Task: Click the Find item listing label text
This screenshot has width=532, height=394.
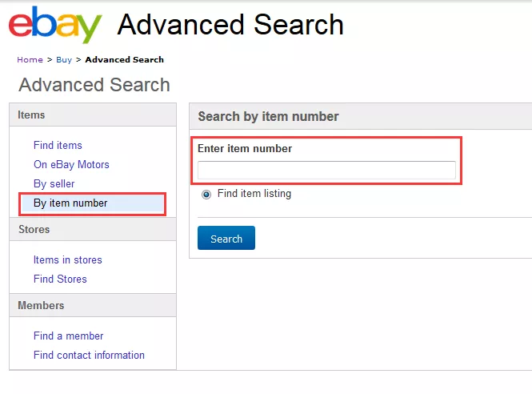Action: coord(254,194)
